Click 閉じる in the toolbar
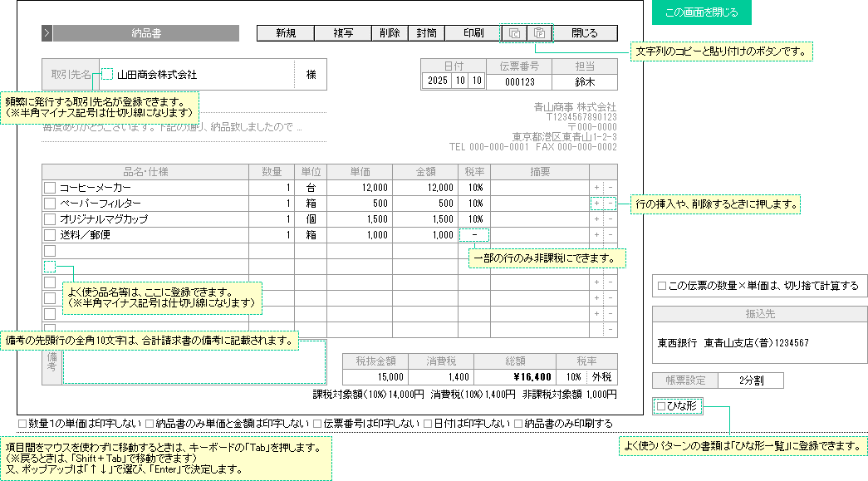 [x=585, y=33]
